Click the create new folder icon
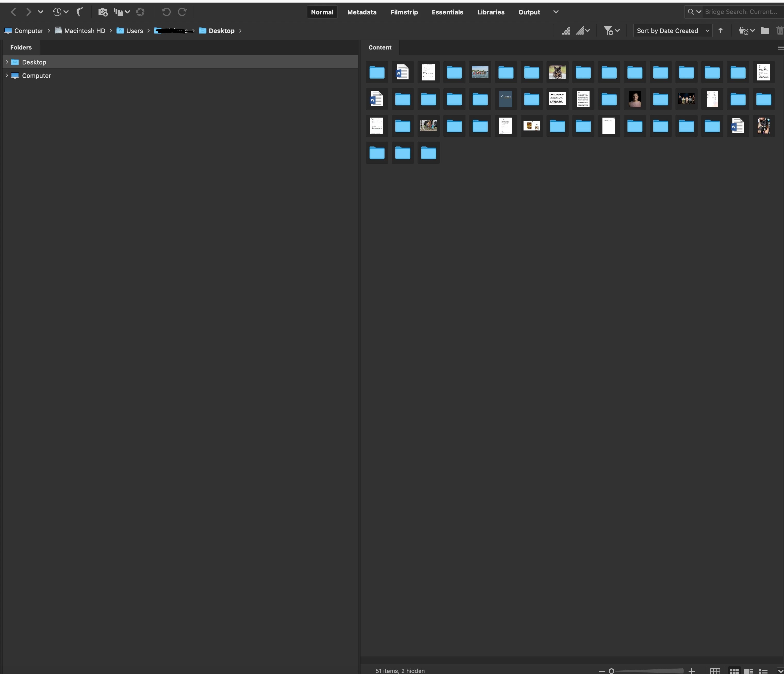This screenshot has width=784, height=674. pos(765,31)
